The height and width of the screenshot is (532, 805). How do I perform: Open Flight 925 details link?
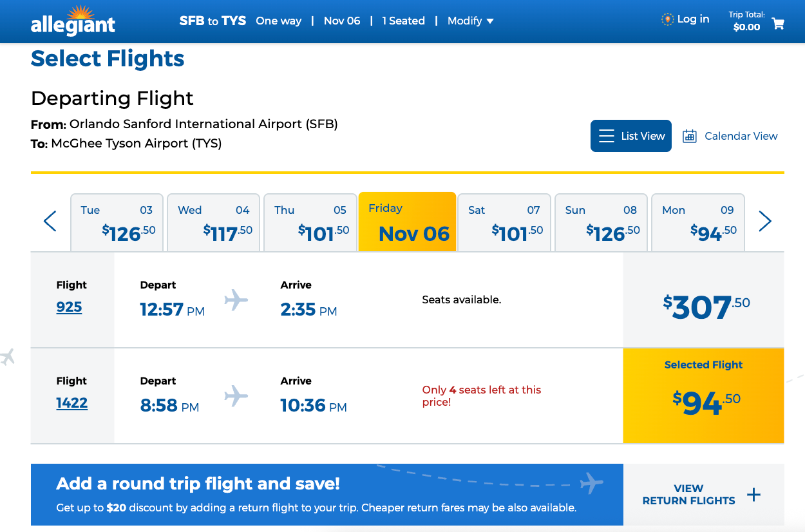coord(69,307)
